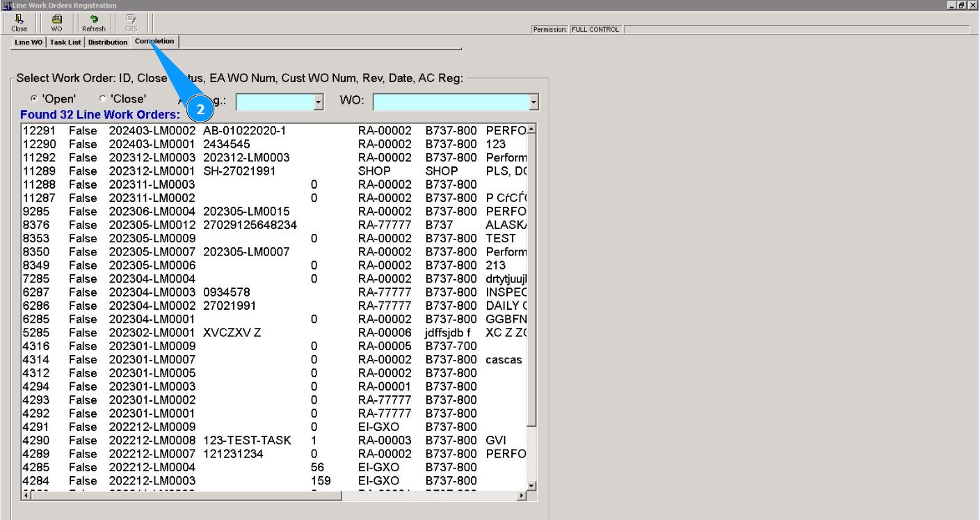Highlight work order row 9285
Viewport: 980px width, 520px height.
(x=274, y=212)
